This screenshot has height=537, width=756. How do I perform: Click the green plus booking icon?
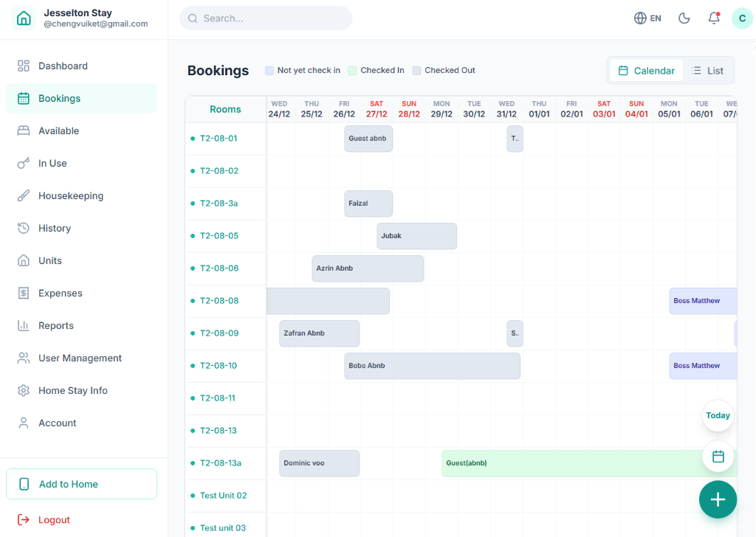(718, 499)
